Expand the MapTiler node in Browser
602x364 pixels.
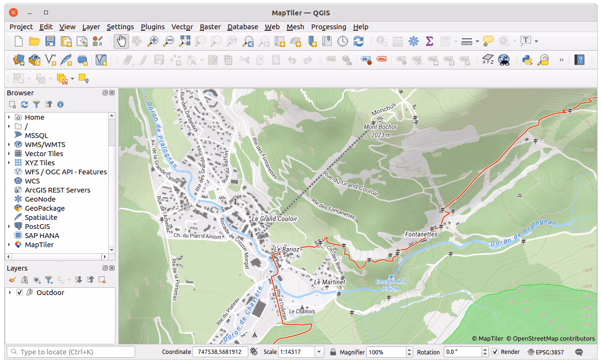(x=9, y=245)
